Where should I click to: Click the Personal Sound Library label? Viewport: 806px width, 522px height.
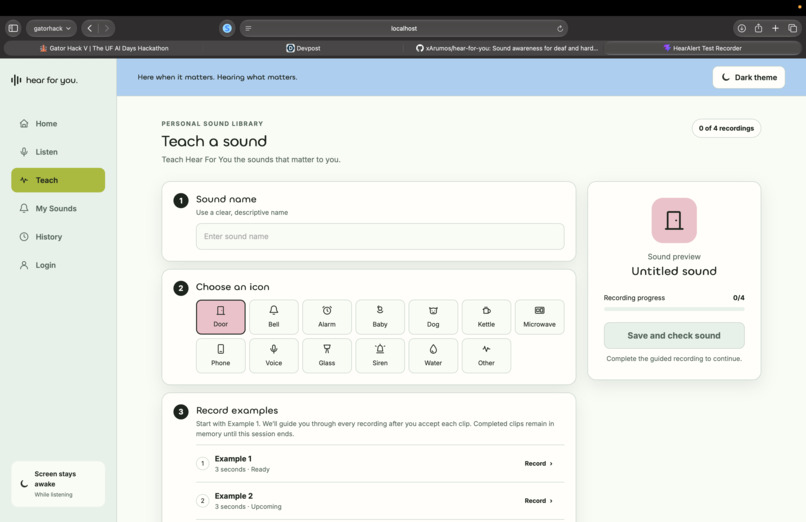coord(212,124)
